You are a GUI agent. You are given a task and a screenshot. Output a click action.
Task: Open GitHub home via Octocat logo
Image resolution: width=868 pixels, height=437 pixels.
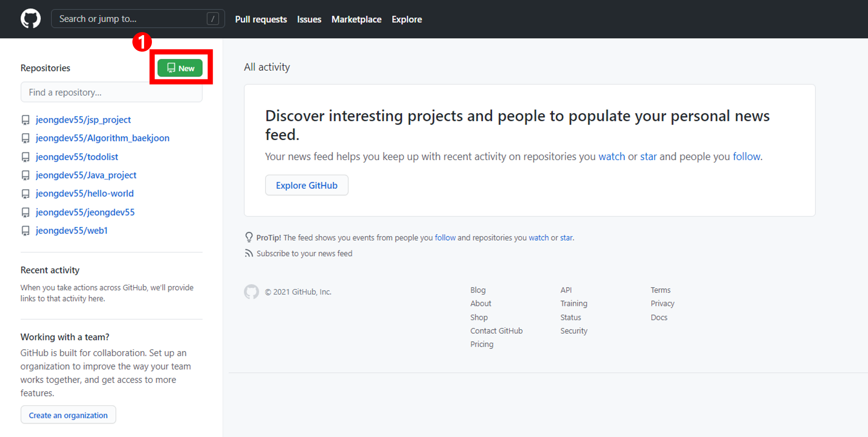point(31,19)
